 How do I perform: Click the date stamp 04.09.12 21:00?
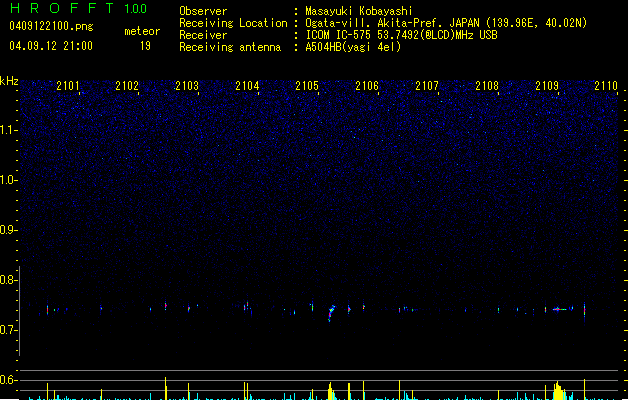pos(51,46)
